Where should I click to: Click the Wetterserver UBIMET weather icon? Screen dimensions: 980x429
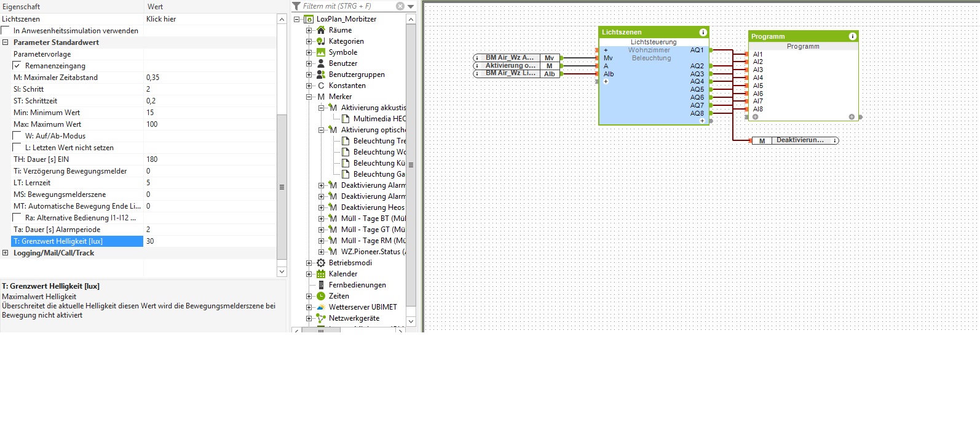(x=321, y=307)
